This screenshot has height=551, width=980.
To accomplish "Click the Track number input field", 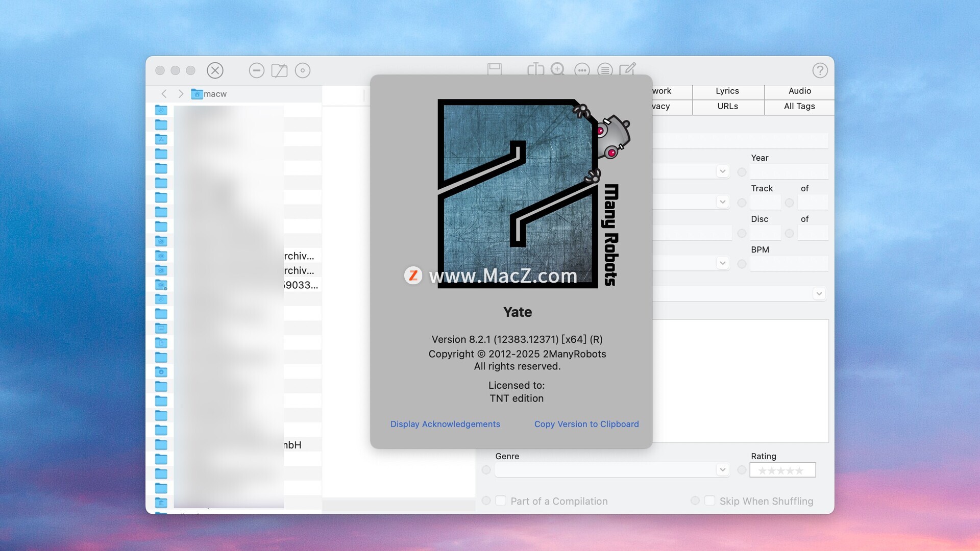I will [x=765, y=203].
